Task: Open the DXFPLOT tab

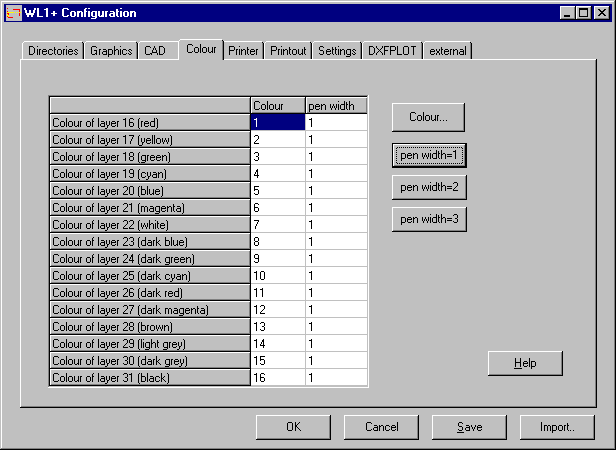Action: pyautogui.click(x=392, y=51)
